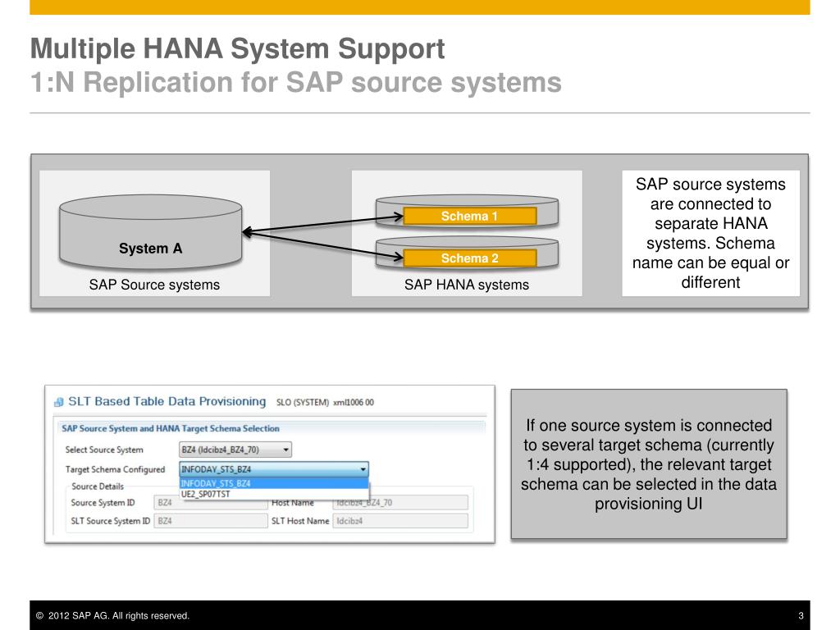The height and width of the screenshot is (630, 840).
Task: Click the '2012 SAP AG. All rights reserved.' footer
Action: pyautogui.click(x=112, y=615)
